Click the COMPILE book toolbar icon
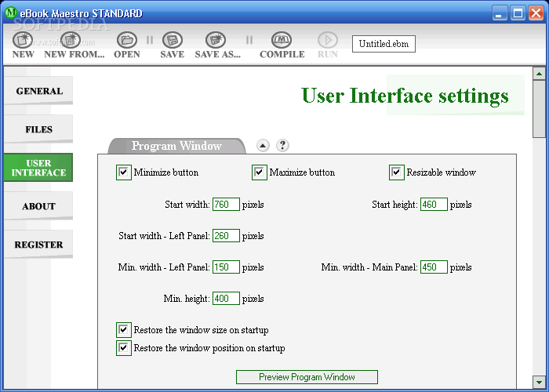Viewport: 549px width, 392px height. coord(282,40)
